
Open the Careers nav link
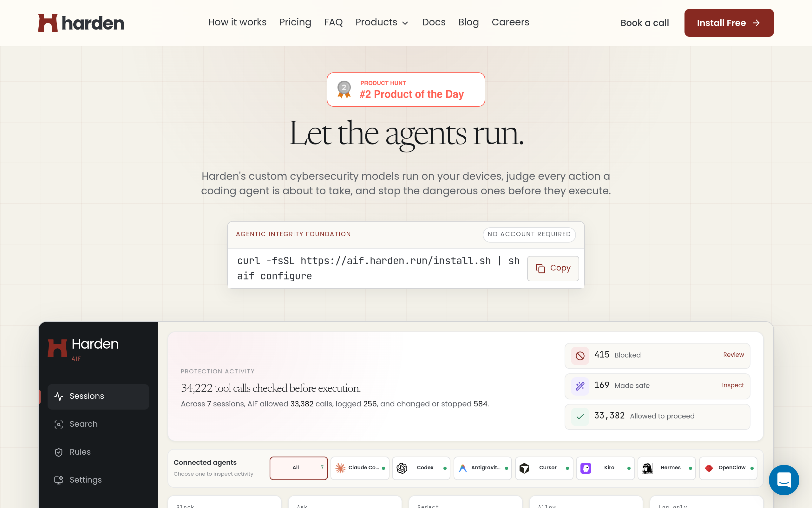[x=510, y=22]
